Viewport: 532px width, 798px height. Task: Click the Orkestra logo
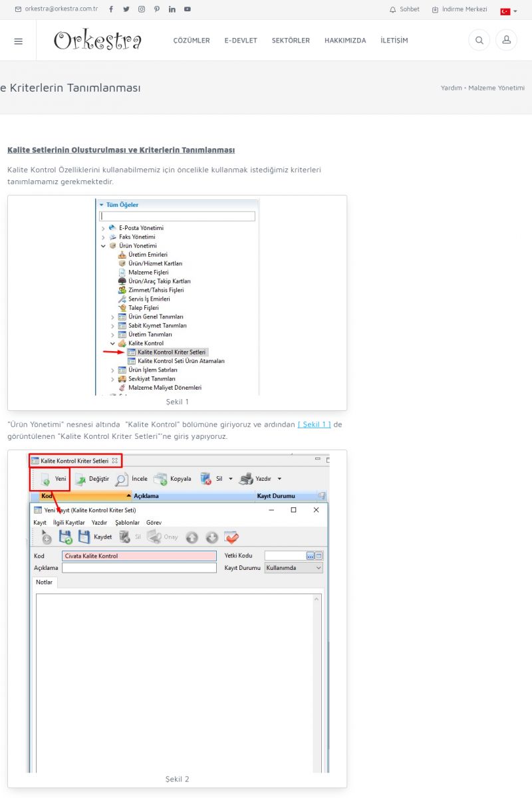(98, 41)
